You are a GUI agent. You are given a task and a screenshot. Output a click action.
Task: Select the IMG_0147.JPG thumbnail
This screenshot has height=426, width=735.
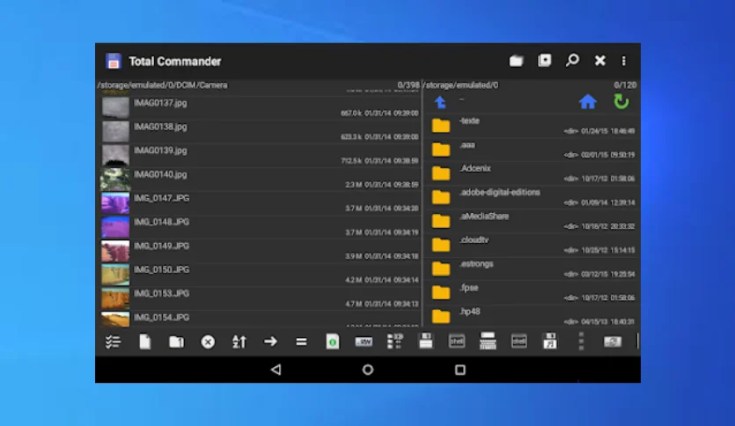pyautogui.click(x=115, y=203)
